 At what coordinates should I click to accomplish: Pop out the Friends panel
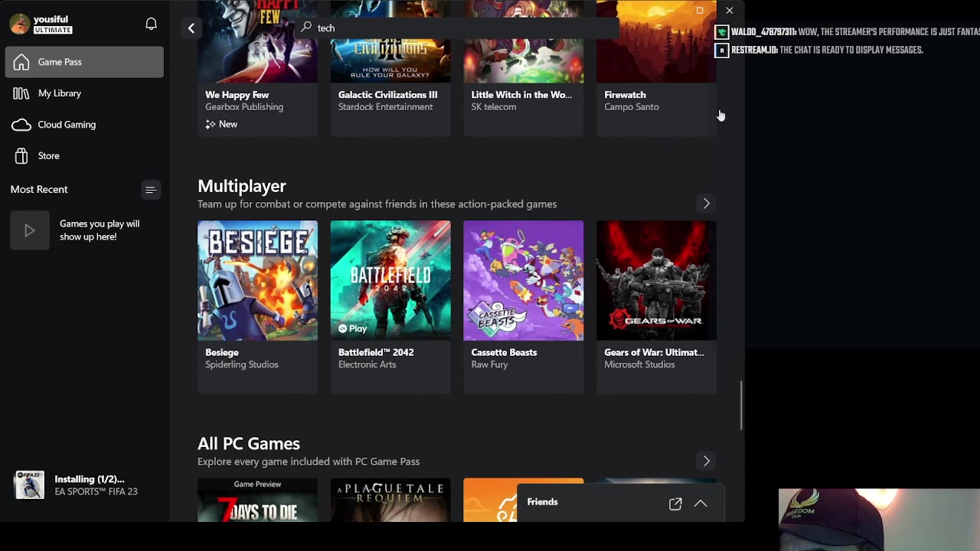coord(675,504)
